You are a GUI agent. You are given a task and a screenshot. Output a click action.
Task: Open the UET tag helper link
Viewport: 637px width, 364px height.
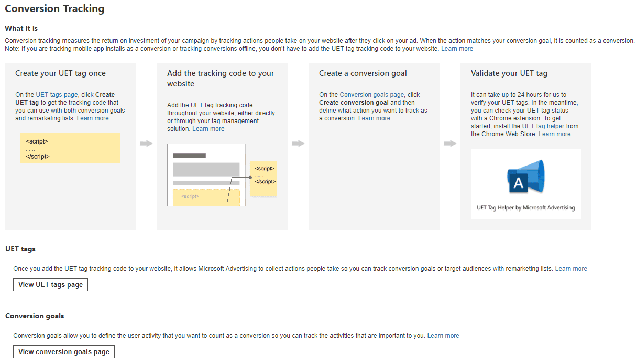pos(543,126)
